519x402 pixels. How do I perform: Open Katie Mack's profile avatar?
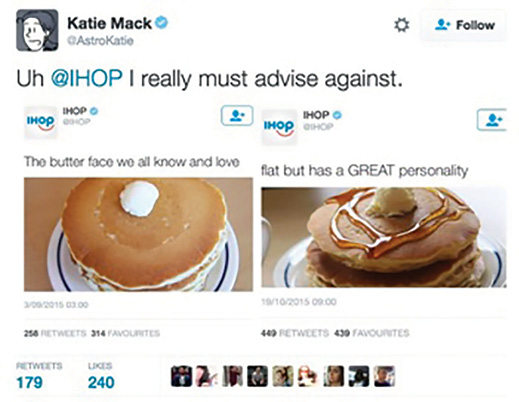pos(37,30)
